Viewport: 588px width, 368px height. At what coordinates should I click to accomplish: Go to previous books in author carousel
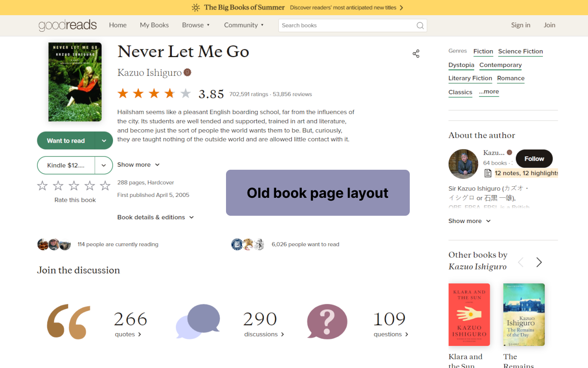pyautogui.click(x=521, y=262)
